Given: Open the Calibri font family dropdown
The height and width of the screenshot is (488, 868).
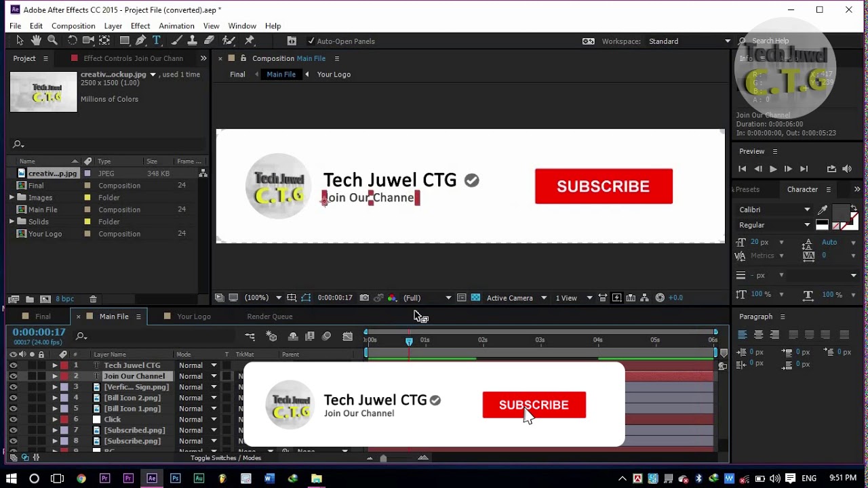Looking at the screenshot, I should 774,210.
